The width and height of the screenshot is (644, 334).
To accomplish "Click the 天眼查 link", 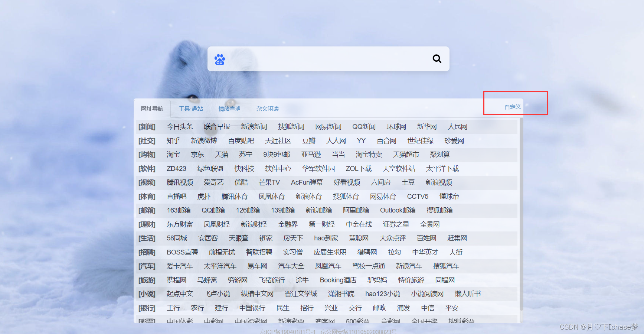I will coord(238,238).
